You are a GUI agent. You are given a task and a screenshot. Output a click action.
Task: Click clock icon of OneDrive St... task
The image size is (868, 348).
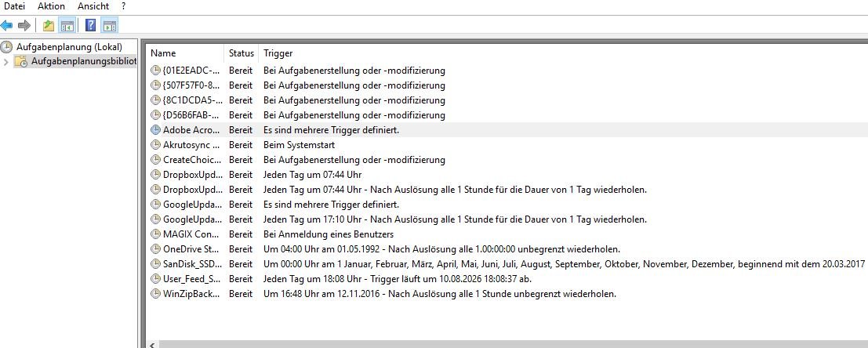(x=155, y=249)
